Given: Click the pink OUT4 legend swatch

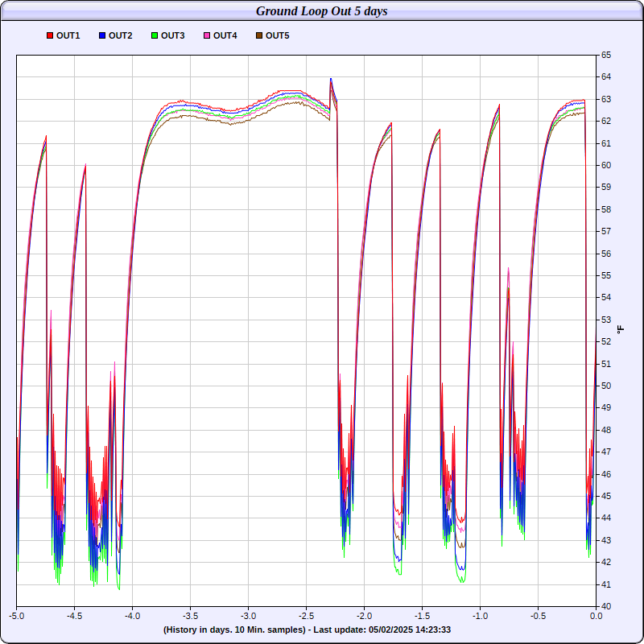Looking at the screenshot, I should 207,35.
